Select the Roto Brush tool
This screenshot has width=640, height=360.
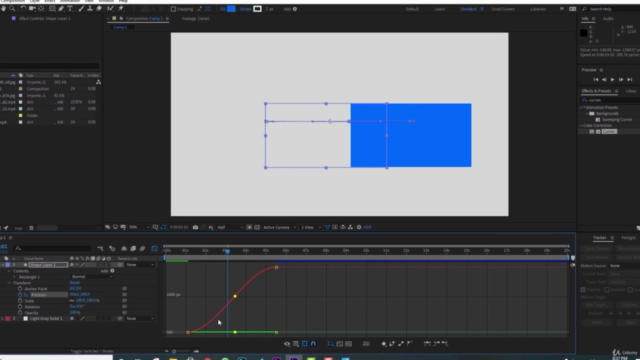(110, 9)
